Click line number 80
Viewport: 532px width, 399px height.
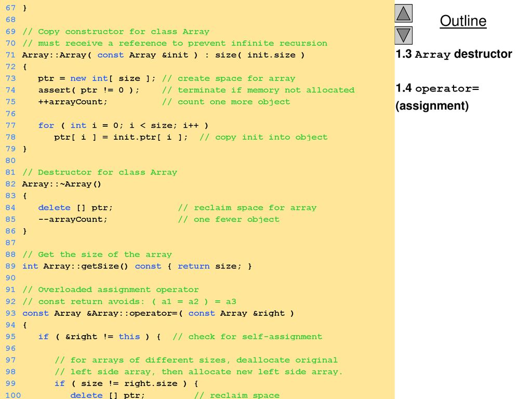click(10, 161)
